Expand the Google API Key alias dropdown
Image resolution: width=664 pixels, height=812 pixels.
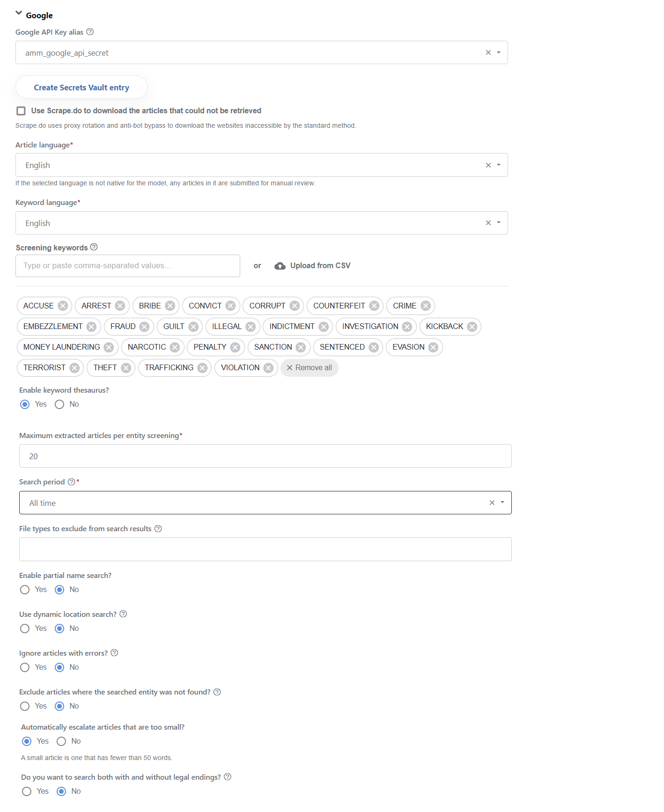pyautogui.click(x=499, y=52)
